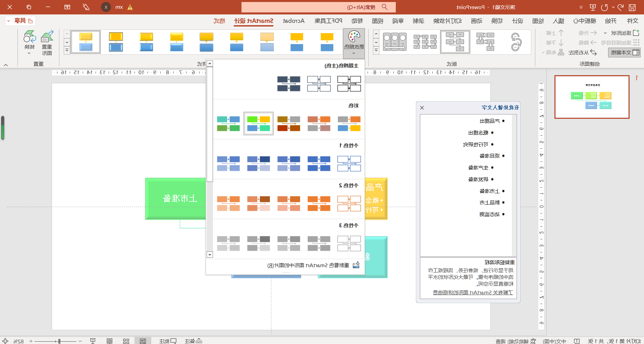Viewport: 644px width, 344px height.
Task: Click Reading view icon in status bar
Action: click(109, 341)
